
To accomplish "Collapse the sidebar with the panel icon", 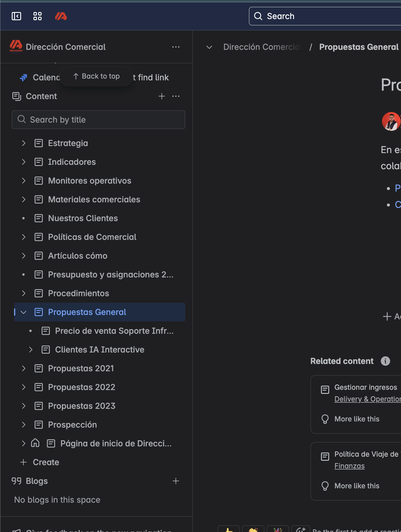I will (x=16, y=16).
